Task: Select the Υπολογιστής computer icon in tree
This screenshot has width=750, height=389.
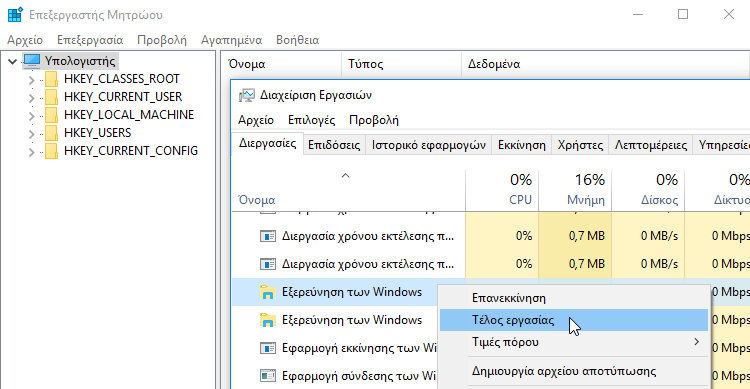Action: (x=32, y=61)
